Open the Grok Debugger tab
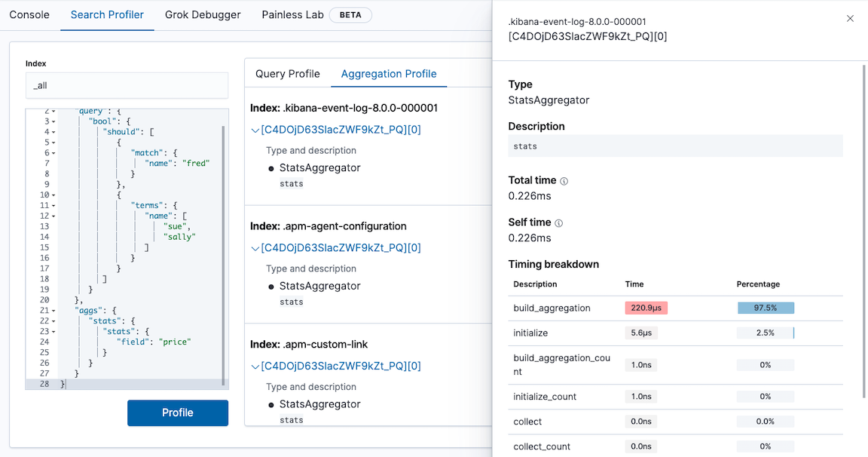Screen dimensions: 868x457 click(x=203, y=15)
